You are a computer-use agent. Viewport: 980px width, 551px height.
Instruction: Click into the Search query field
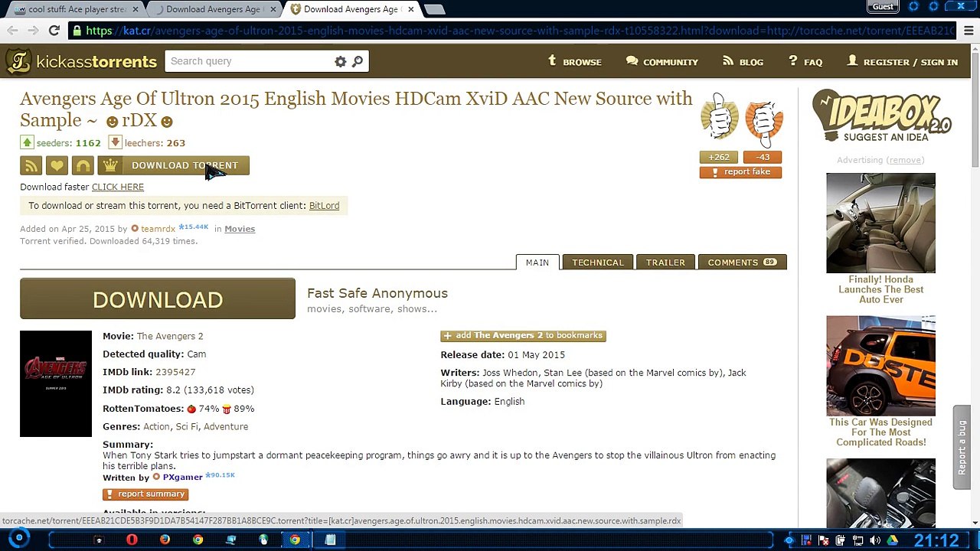pyautogui.click(x=251, y=61)
